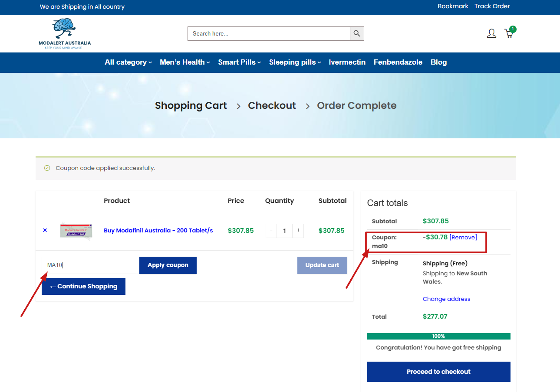Click the product price $307.85 under Price

[x=240, y=230]
